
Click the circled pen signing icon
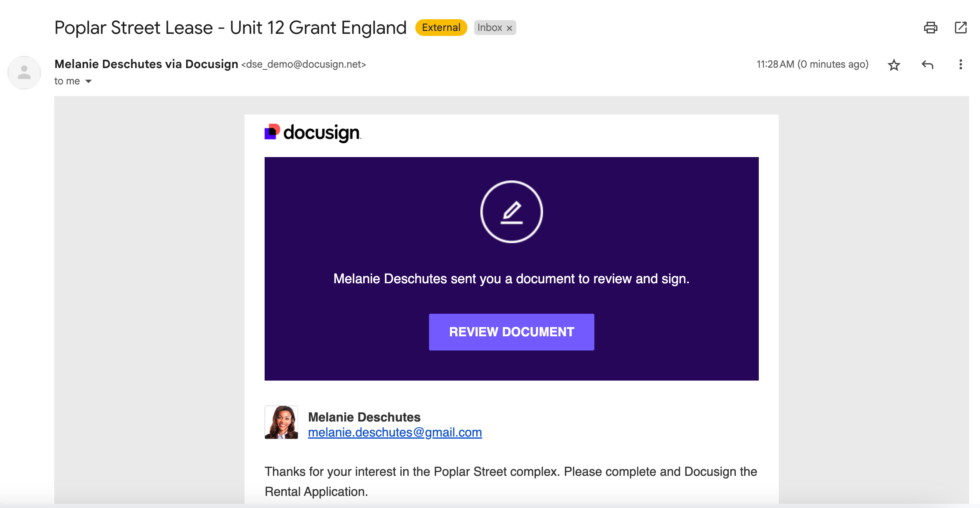coord(511,212)
